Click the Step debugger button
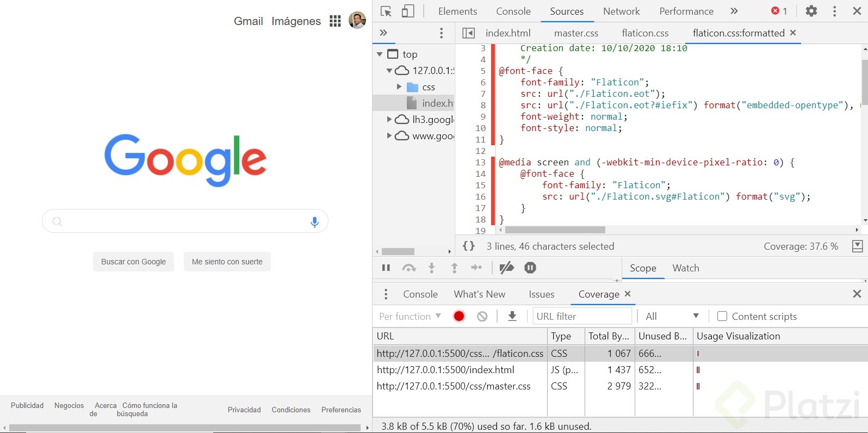 click(x=476, y=268)
